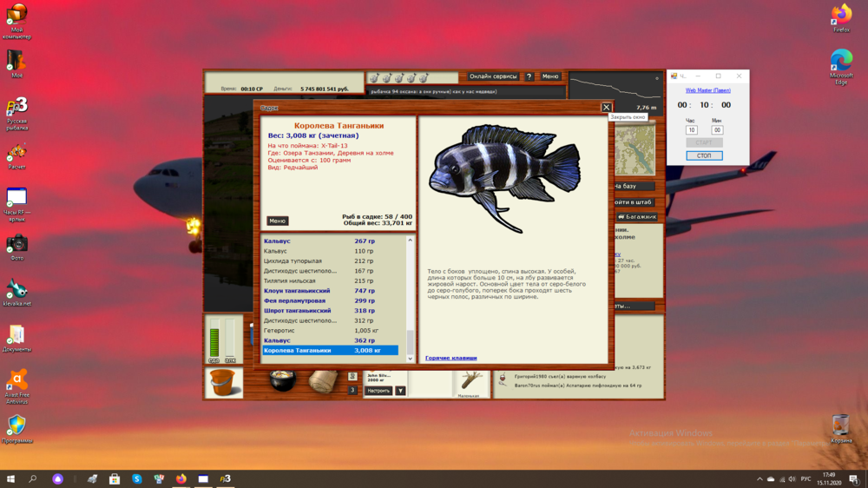Open the Меню button in fish info panel
Screen dimensions: 868x488
(x=278, y=221)
